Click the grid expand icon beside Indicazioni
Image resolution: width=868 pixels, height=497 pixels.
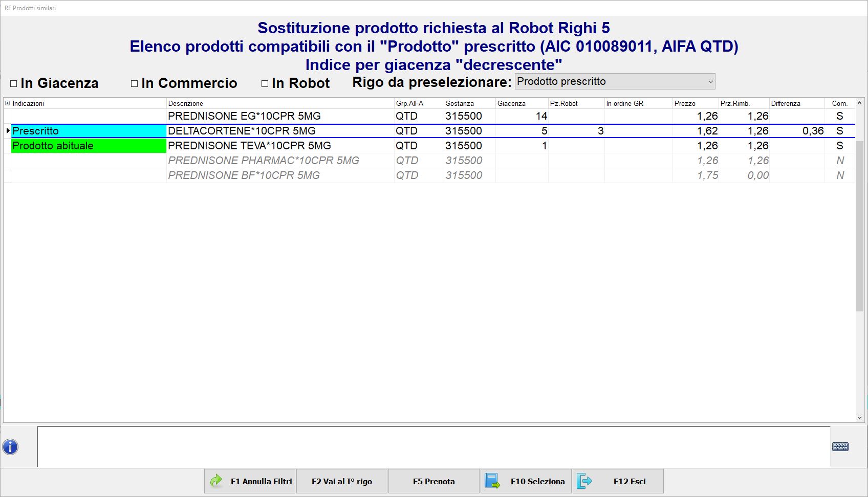[7, 103]
